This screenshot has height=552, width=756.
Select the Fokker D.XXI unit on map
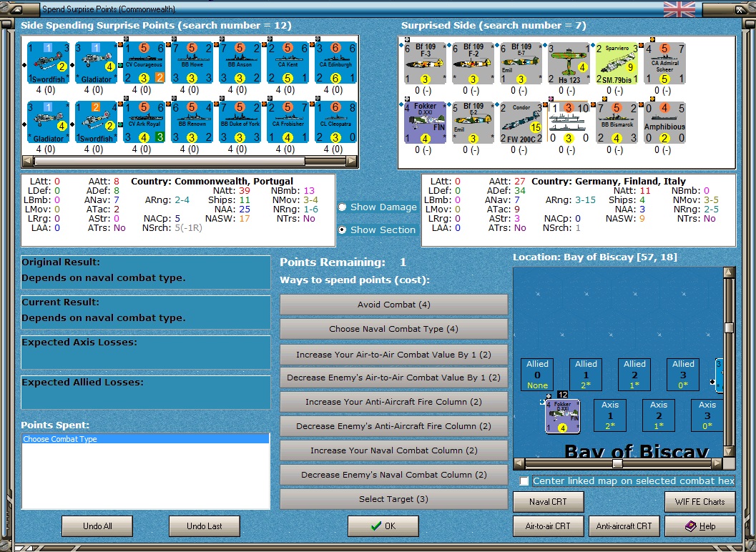coord(563,416)
